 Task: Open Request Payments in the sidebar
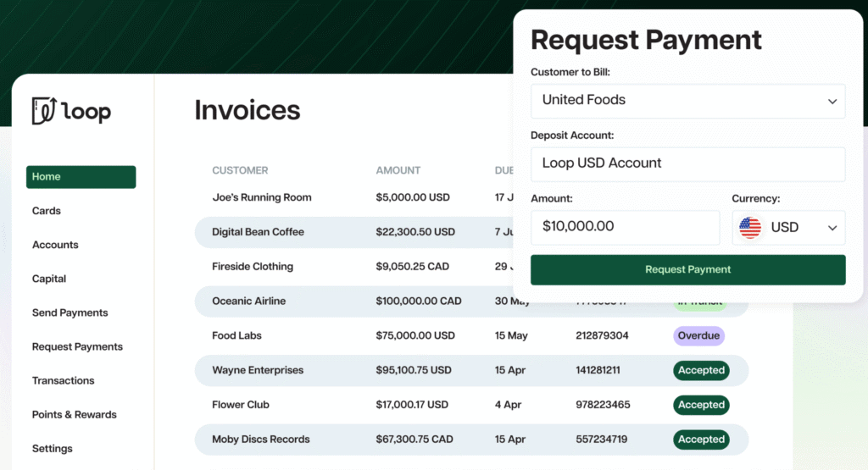pyautogui.click(x=77, y=346)
